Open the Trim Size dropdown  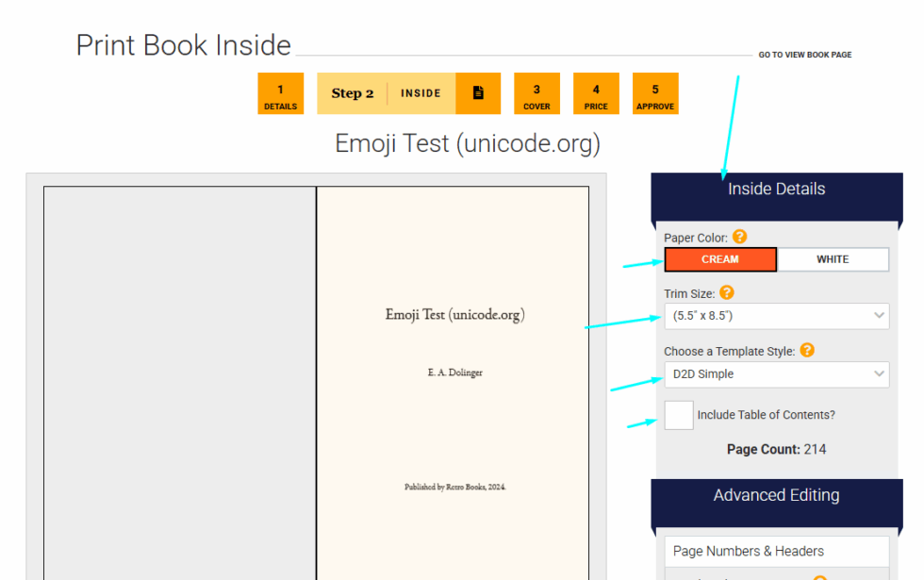[x=776, y=316]
